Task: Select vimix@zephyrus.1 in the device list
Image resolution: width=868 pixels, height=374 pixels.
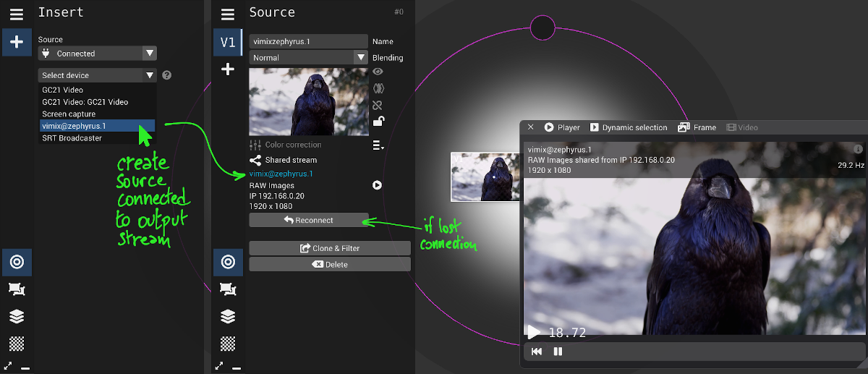Action: point(97,126)
